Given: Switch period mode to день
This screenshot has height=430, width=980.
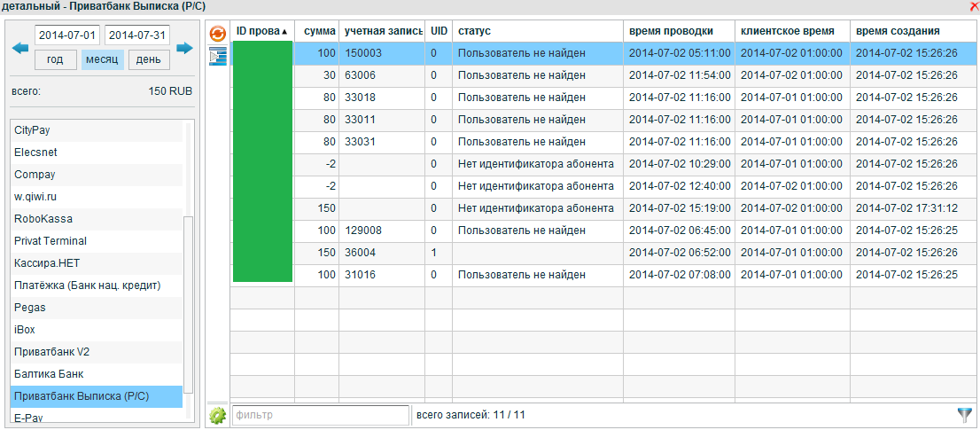Looking at the screenshot, I should pyautogui.click(x=149, y=60).
